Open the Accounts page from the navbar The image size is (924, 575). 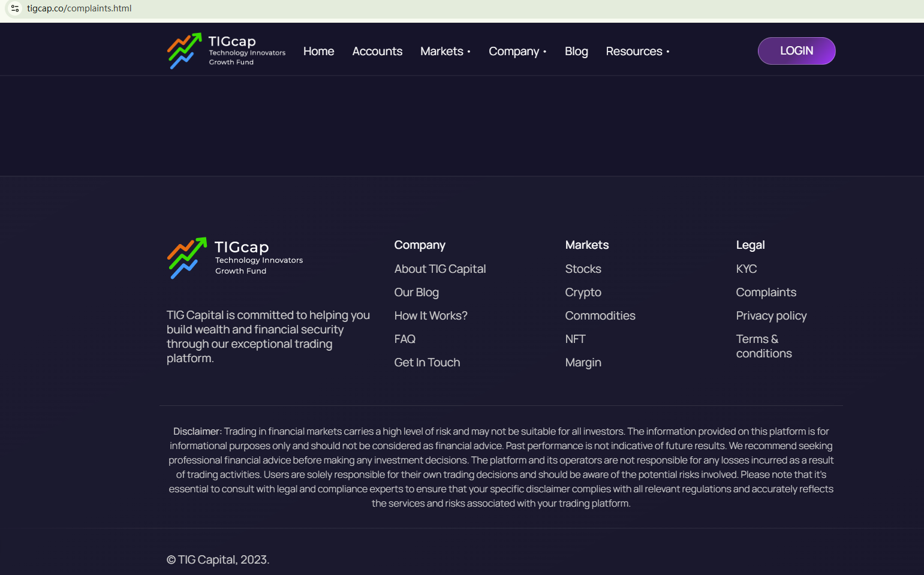point(377,52)
